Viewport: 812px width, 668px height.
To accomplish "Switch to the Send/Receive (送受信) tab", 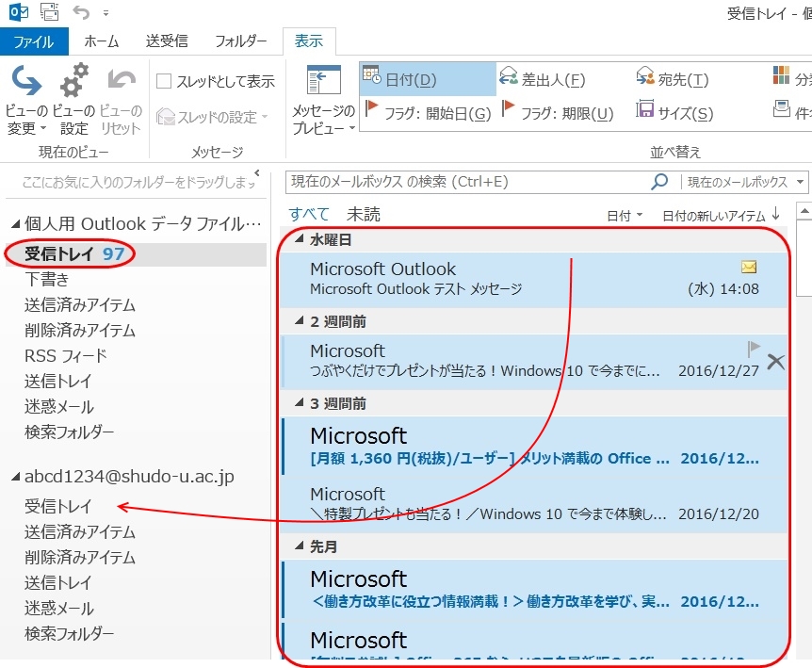I will click(167, 41).
